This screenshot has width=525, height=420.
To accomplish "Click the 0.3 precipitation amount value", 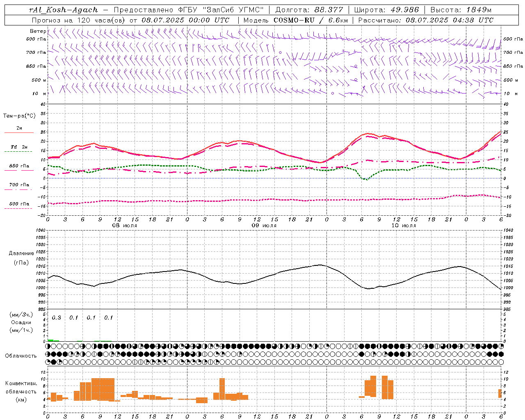I will pyautogui.click(x=56, y=318).
